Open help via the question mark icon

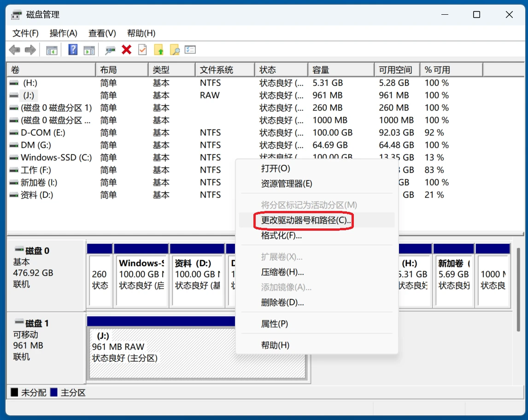pyautogui.click(x=72, y=50)
